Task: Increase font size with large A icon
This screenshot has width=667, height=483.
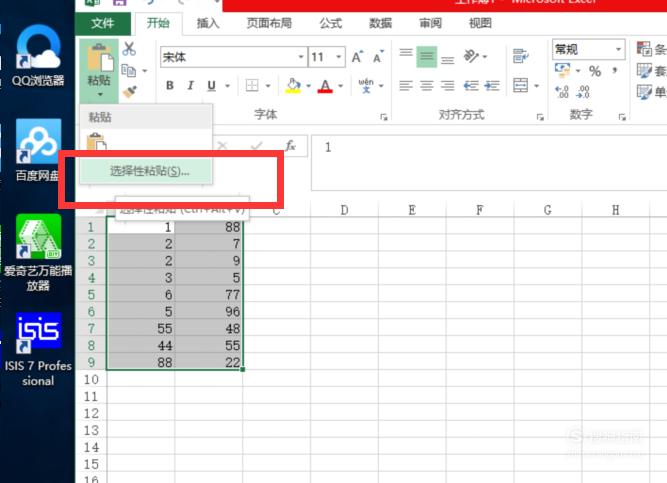Action: click(x=357, y=57)
